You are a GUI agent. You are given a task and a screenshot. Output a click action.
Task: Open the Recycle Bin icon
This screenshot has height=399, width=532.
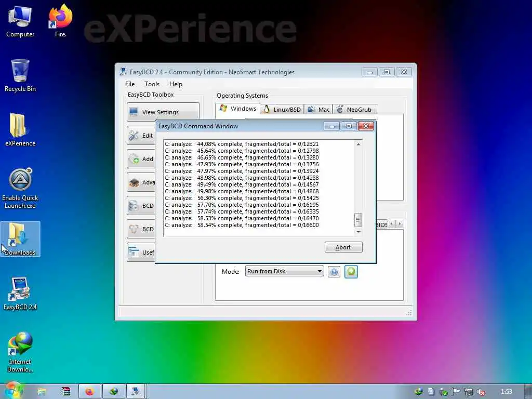pyautogui.click(x=20, y=75)
